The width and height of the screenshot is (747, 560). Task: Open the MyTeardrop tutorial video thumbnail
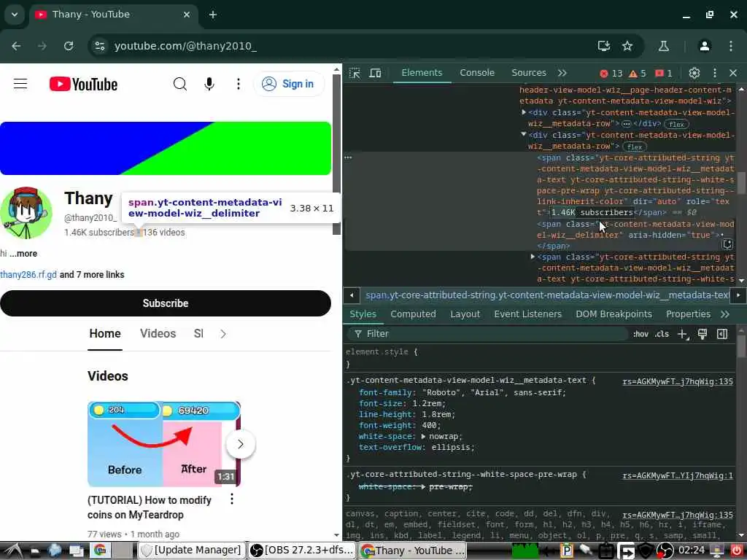point(164,444)
